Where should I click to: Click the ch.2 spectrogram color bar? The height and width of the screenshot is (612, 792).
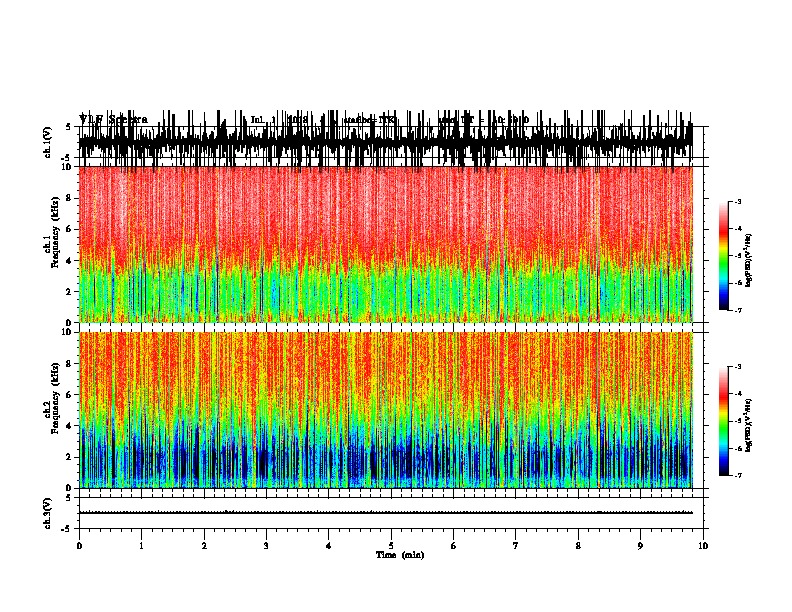(x=724, y=421)
